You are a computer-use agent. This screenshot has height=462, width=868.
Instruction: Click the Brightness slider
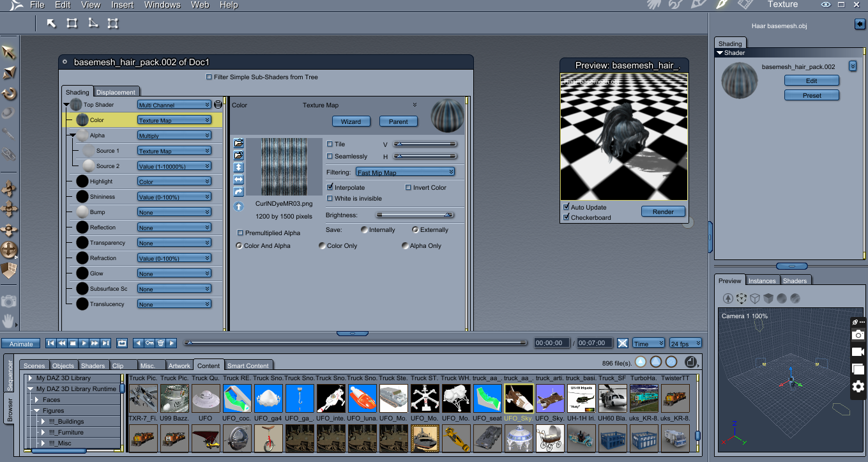click(x=415, y=215)
